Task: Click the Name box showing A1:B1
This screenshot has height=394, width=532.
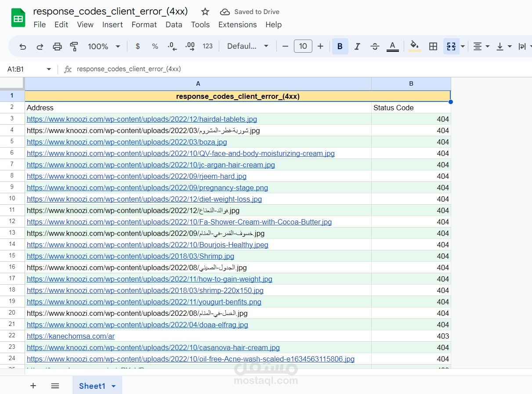Action: pos(25,69)
